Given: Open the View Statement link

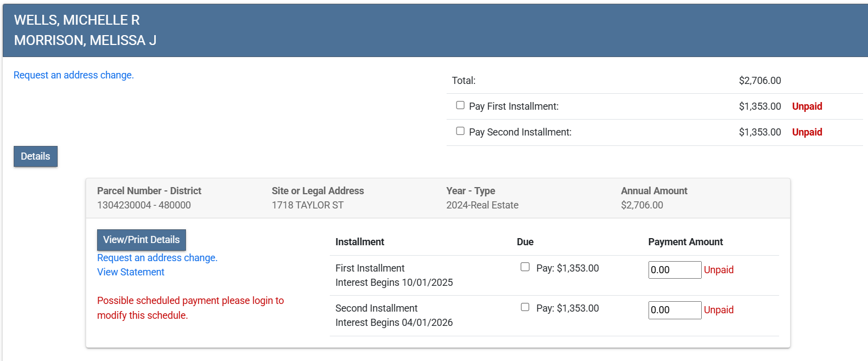Looking at the screenshot, I should 131,272.
